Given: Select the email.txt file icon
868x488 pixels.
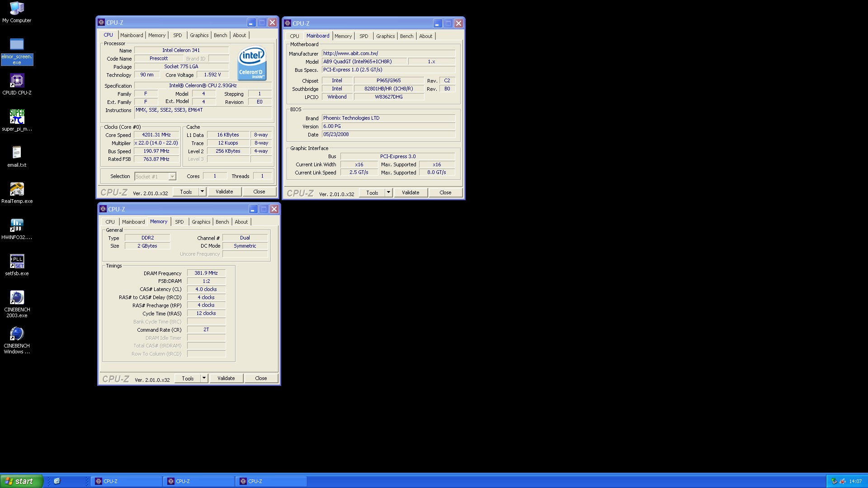Looking at the screenshot, I should (x=17, y=157).
